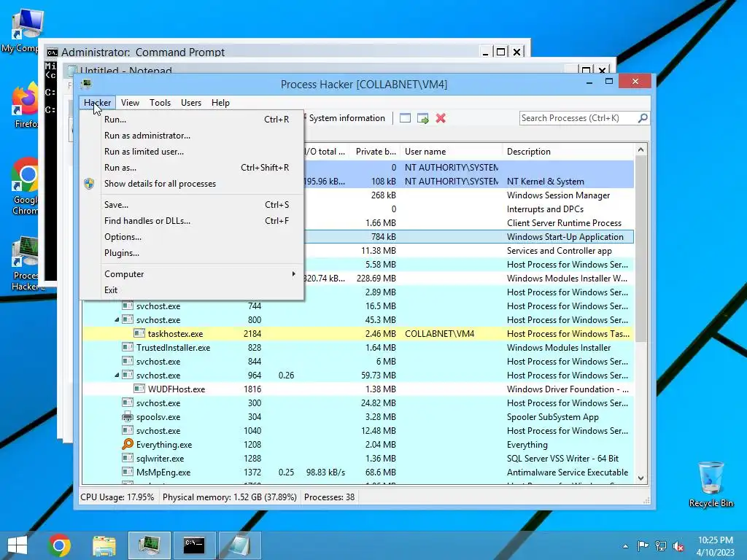Expand the Computer submenu arrow
The height and width of the screenshot is (560, 747).
coord(293,274)
